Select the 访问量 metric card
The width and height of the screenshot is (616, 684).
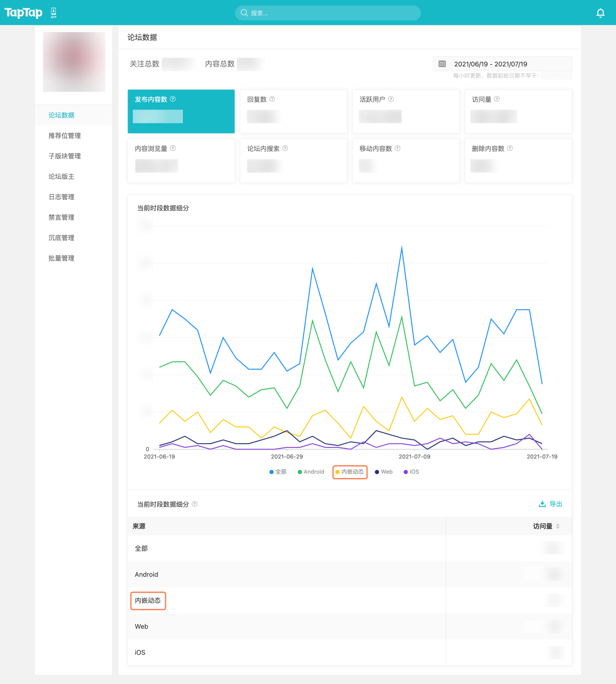pyautogui.click(x=518, y=111)
